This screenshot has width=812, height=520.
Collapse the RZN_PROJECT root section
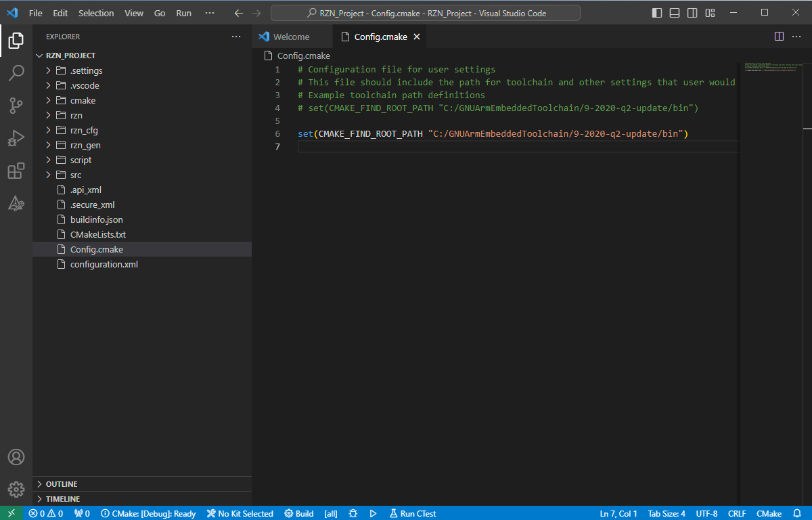(142, 56)
